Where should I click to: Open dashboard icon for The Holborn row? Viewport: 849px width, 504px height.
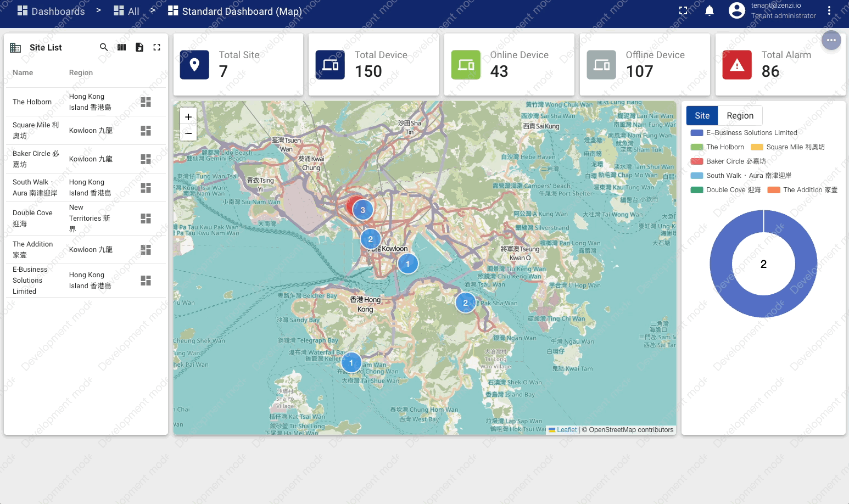pos(146,102)
